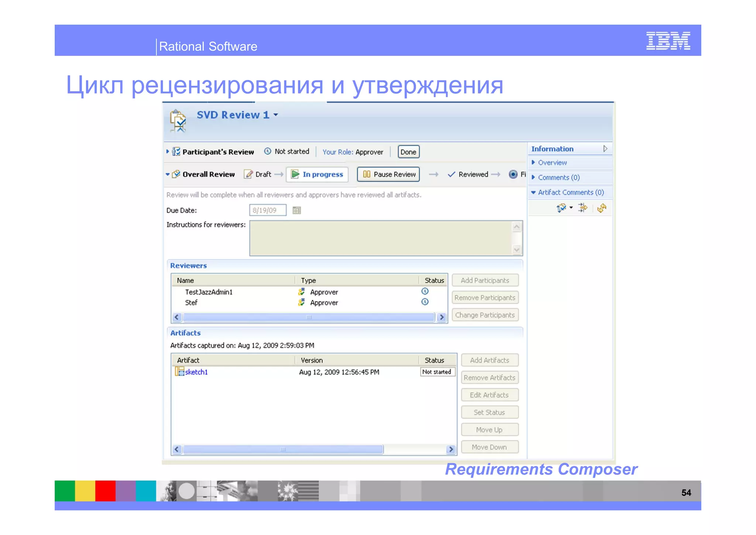Image resolution: width=756 pixels, height=535 pixels.
Task: Expand the Comments (0) section
Action: 533,177
